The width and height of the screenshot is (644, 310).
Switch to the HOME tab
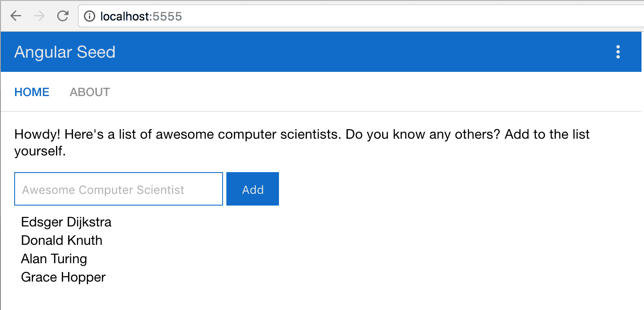[32, 92]
